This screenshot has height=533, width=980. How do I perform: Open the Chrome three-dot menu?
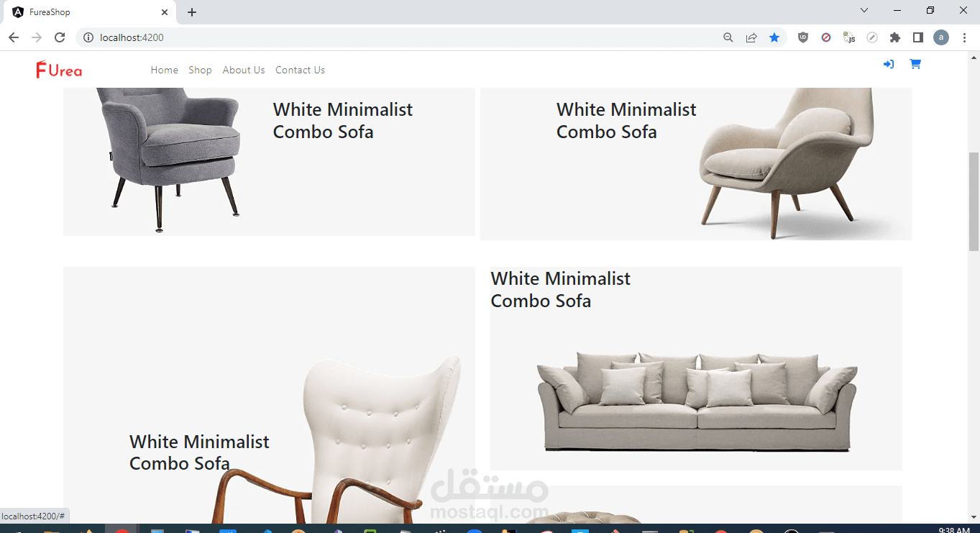pyautogui.click(x=964, y=37)
